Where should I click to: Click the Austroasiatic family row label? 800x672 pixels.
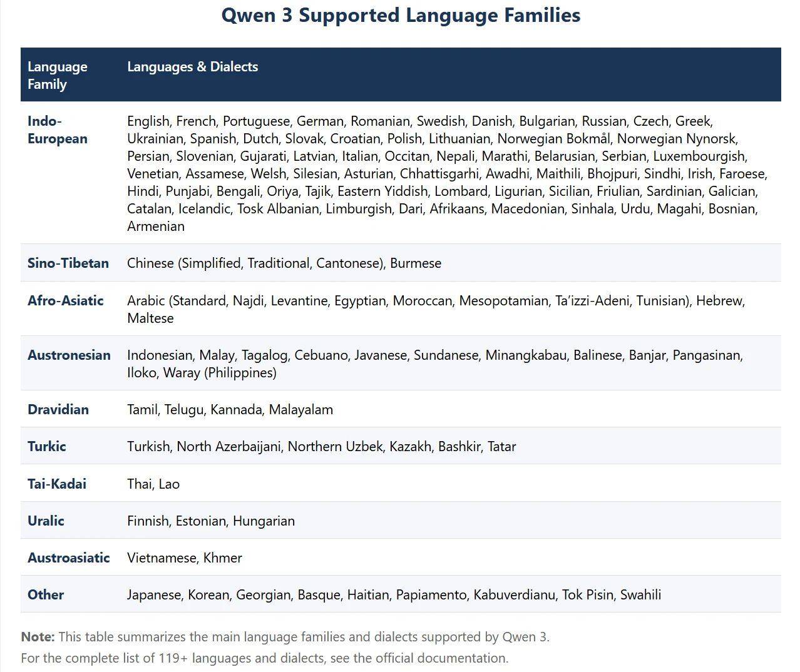tap(69, 557)
